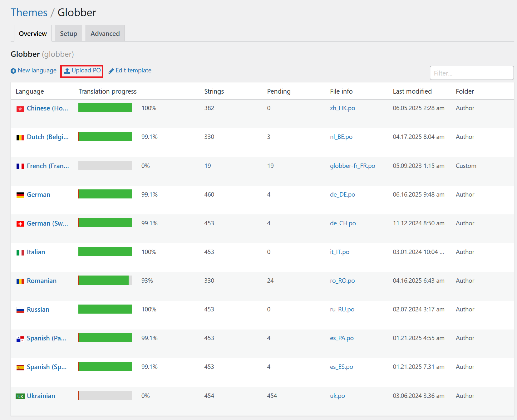The height and width of the screenshot is (420, 517).
Task: Open the Advanced tab
Action: click(x=105, y=33)
